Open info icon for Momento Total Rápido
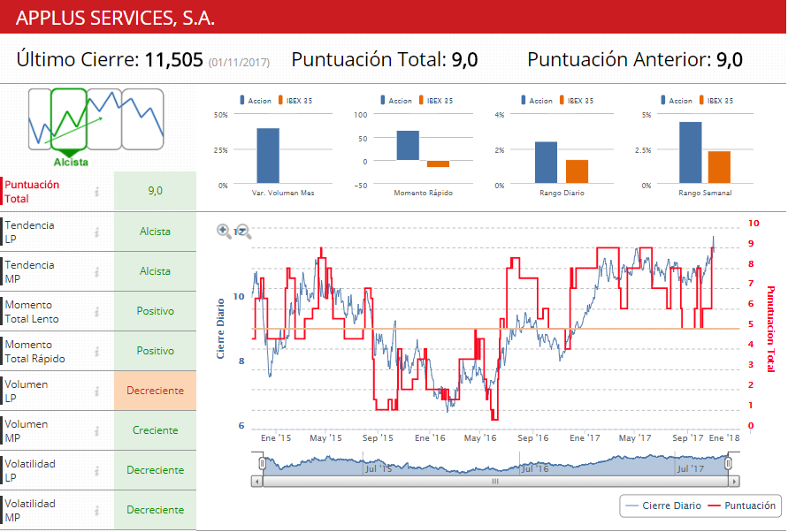This screenshot has height=532, width=788. (x=98, y=352)
